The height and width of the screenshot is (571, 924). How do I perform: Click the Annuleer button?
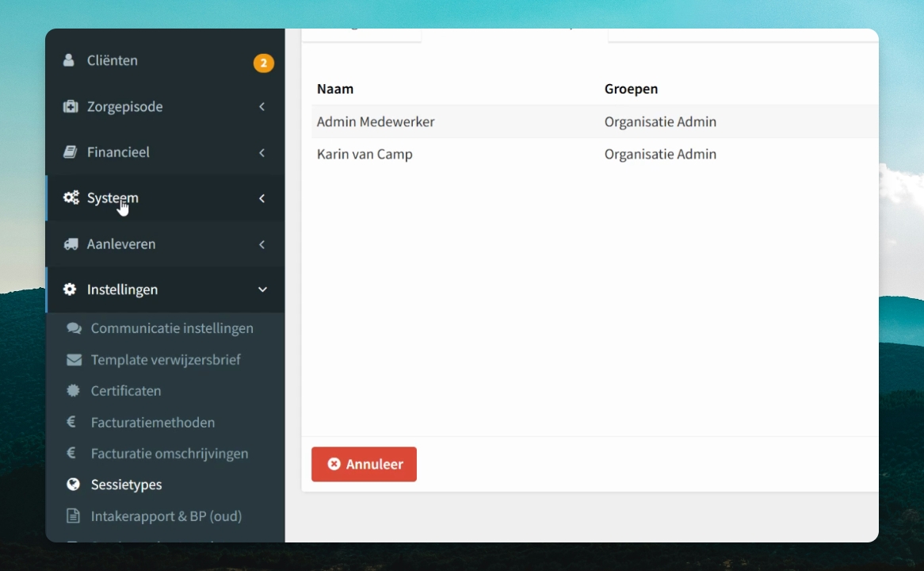tap(365, 464)
